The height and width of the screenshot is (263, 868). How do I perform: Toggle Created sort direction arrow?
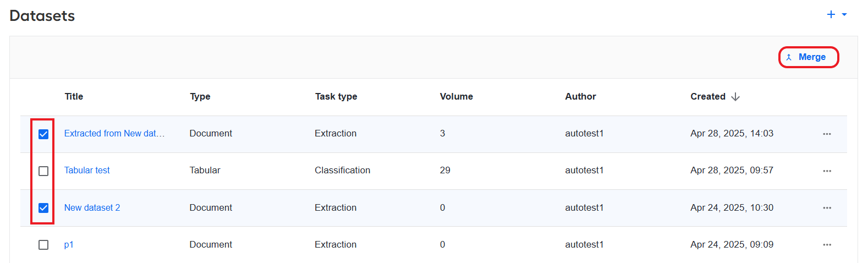735,97
